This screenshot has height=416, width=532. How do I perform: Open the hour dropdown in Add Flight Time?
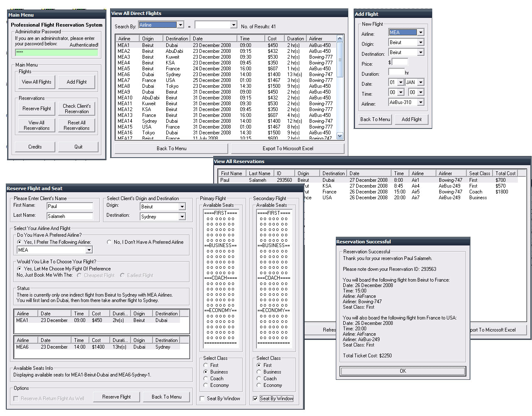(401, 92)
